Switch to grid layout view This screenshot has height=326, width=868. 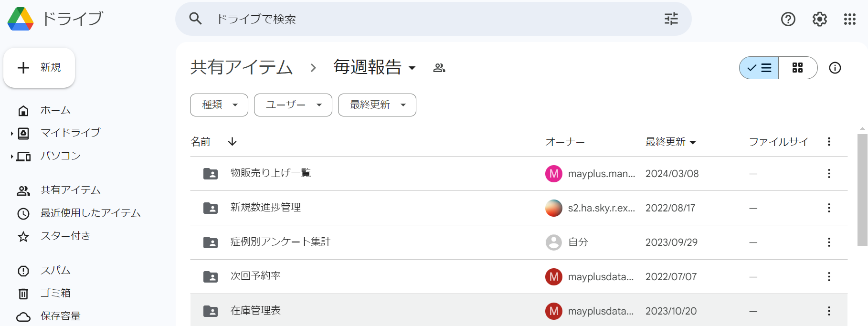(797, 68)
